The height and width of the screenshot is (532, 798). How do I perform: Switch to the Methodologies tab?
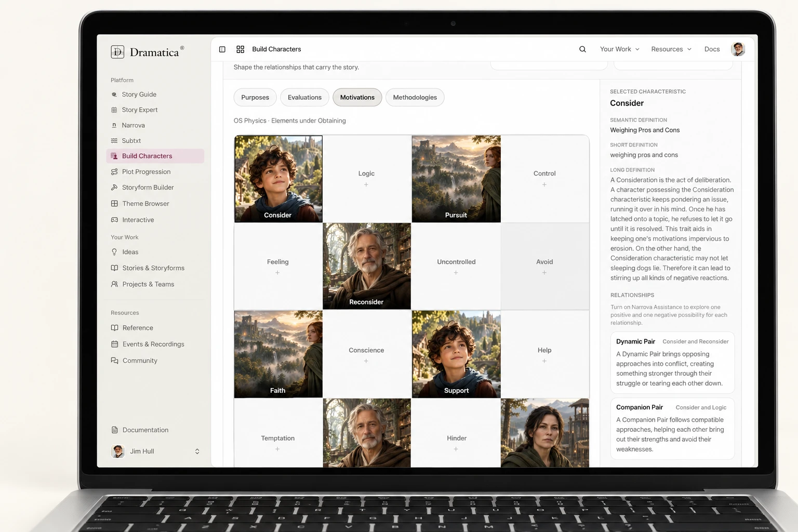point(415,98)
